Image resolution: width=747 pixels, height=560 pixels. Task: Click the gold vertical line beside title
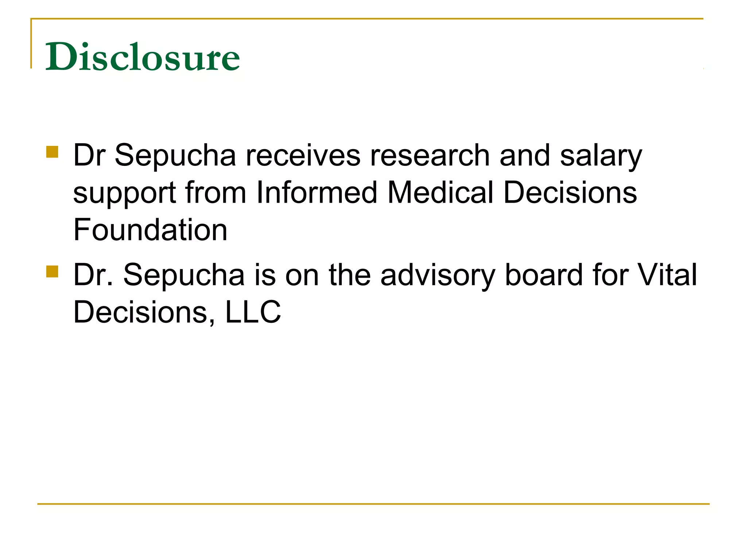click(31, 44)
